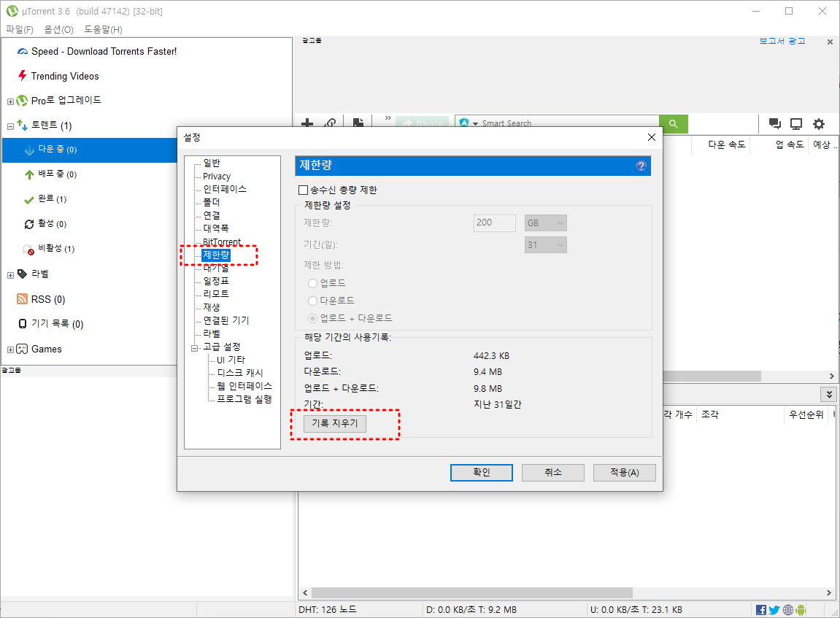
Task: Select 일반 in settings tree
Action: pyautogui.click(x=212, y=163)
